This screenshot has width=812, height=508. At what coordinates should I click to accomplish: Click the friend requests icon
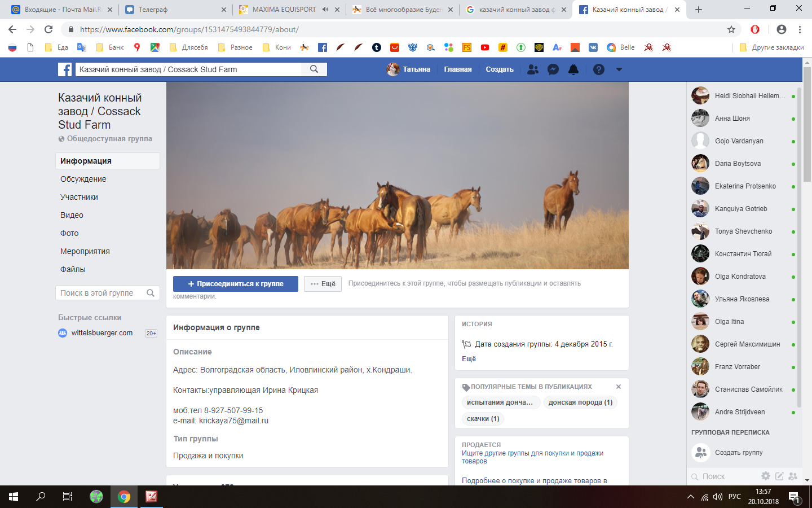pyautogui.click(x=532, y=69)
